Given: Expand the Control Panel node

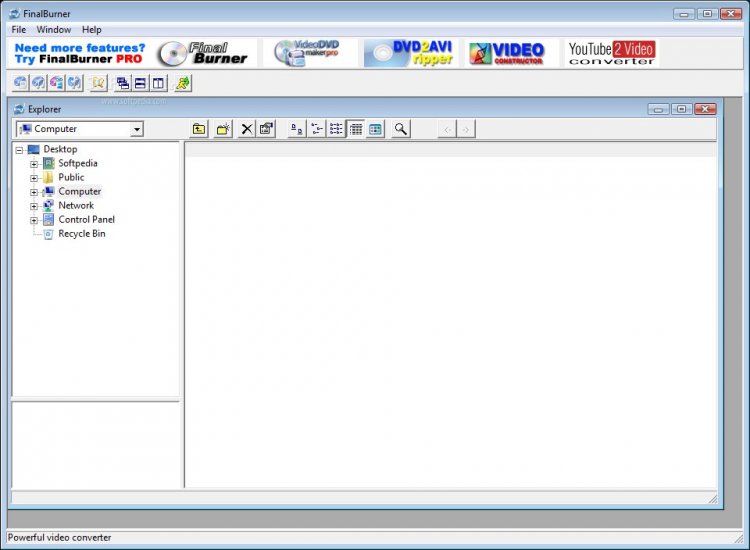Looking at the screenshot, I should coord(34,220).
